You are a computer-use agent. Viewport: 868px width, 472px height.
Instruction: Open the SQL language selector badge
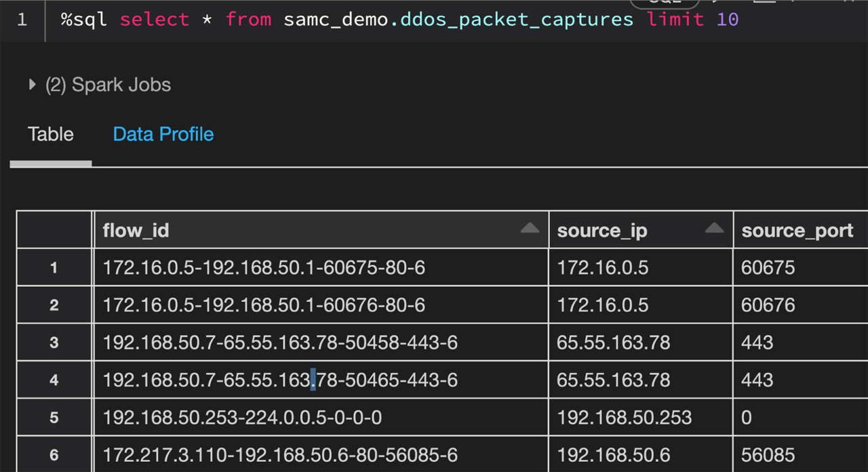click(x=664, y=3)
